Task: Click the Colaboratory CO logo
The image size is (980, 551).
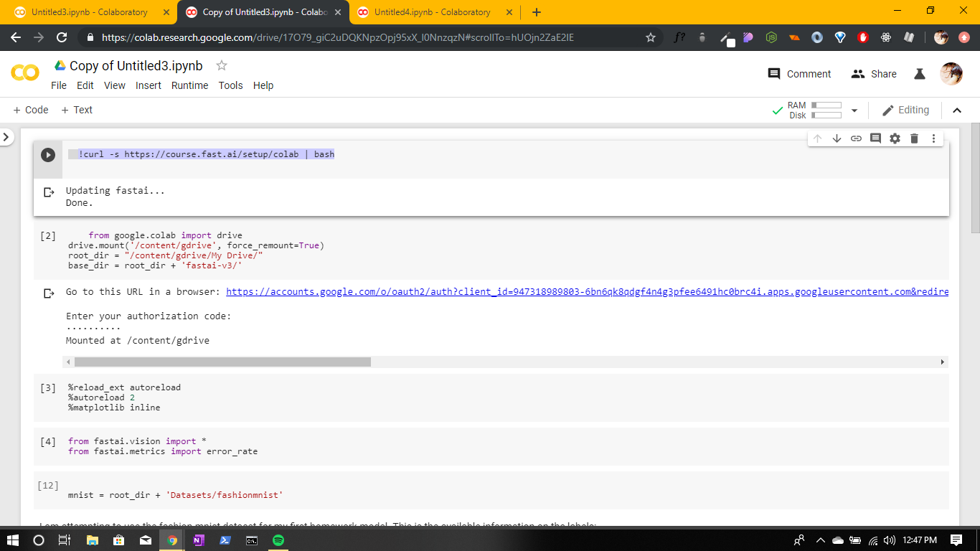Action: (25, 73)
